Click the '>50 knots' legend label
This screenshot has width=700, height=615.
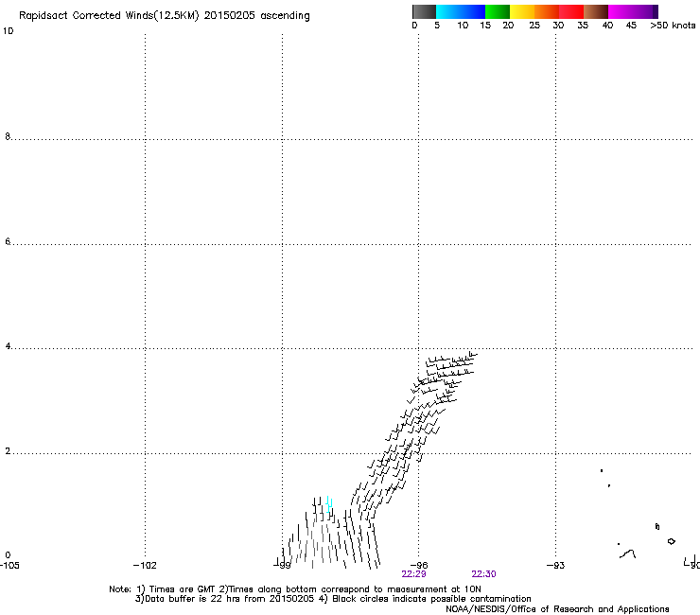(x=673, y=26)
